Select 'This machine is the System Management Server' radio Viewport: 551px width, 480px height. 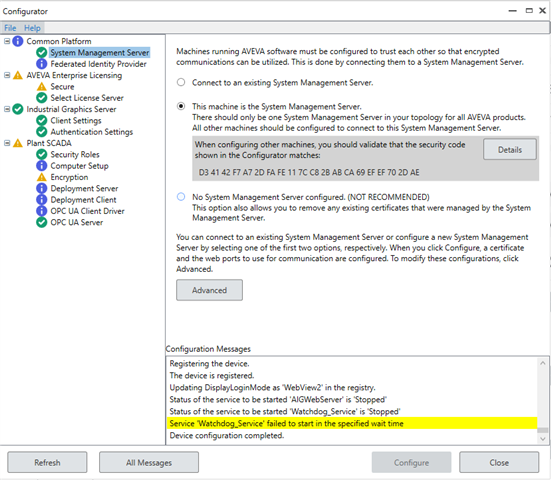pyautogui.click(x=181, y=106)
